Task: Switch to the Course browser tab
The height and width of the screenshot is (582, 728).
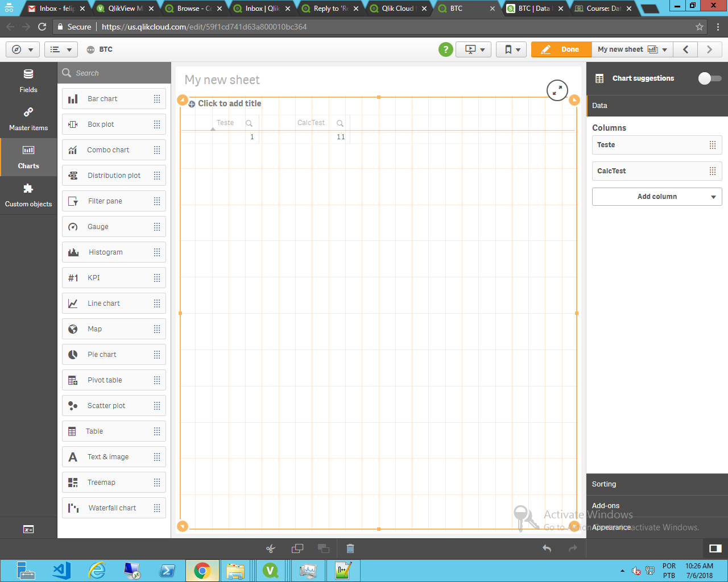Action: tap(603, 9)
